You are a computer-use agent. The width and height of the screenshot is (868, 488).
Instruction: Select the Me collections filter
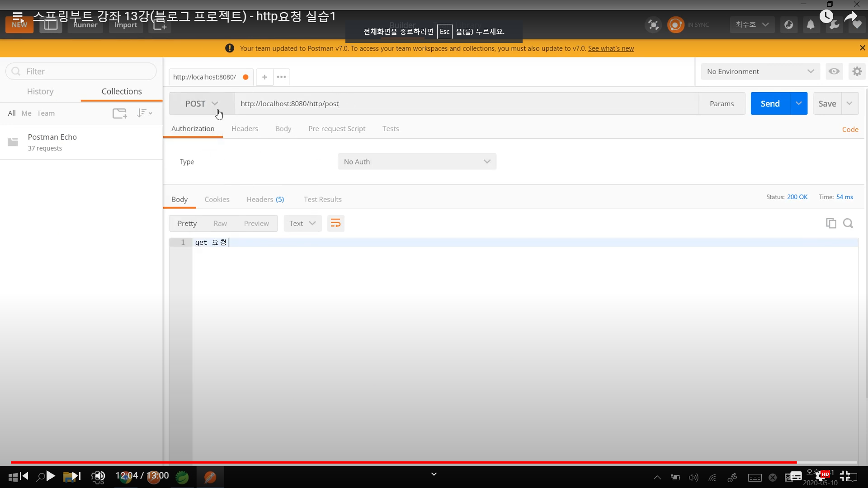click(x=26, y=113)
